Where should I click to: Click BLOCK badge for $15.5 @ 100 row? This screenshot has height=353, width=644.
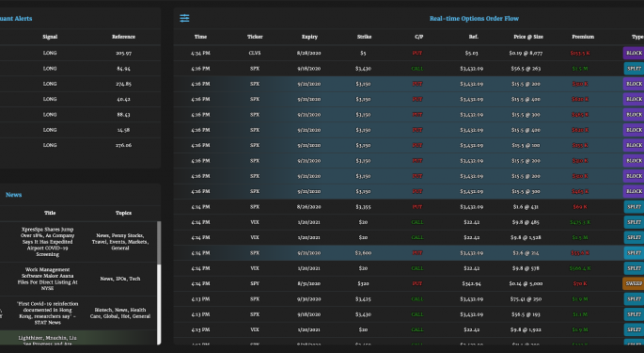point(634,145)
